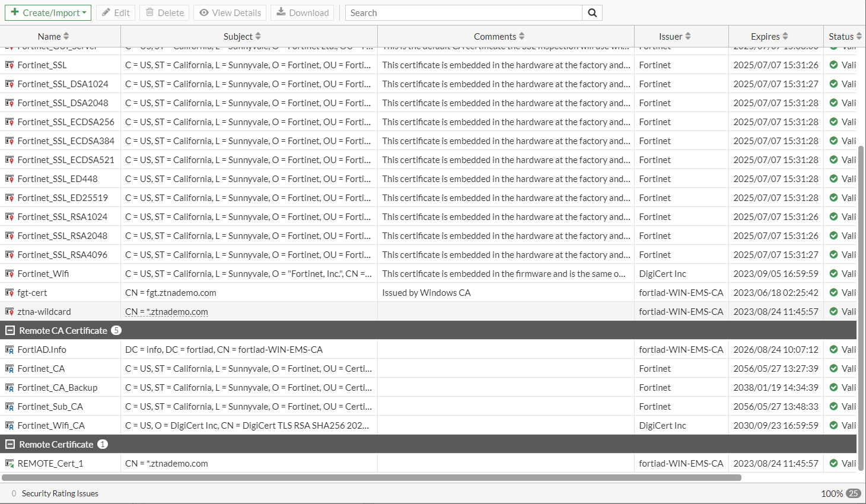Click the green Valid checkmark for ztna-wildcard

(x=833, y=311)
